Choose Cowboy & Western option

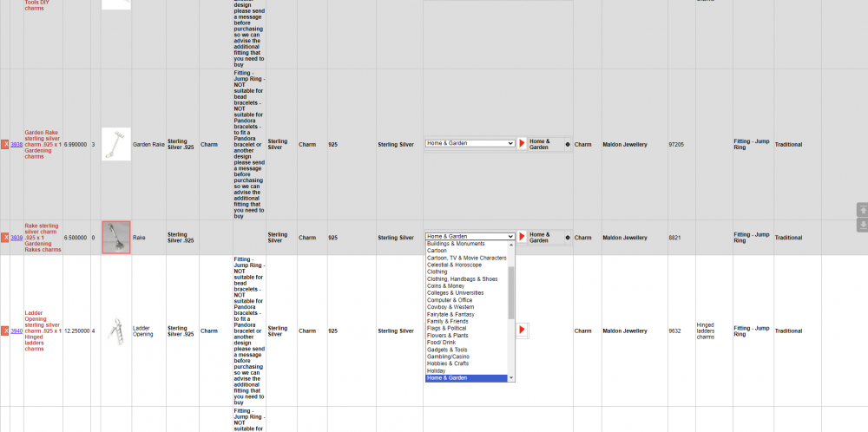467,307
